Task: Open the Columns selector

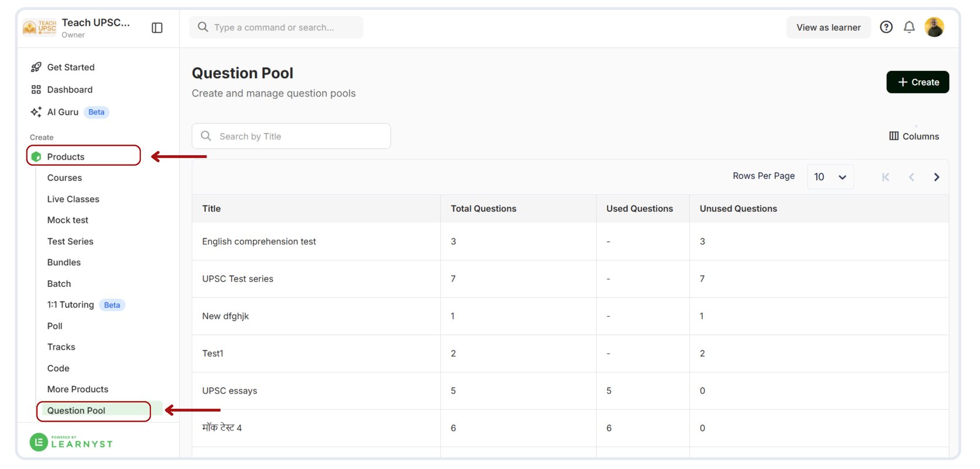Action: (x=914, y=136)
